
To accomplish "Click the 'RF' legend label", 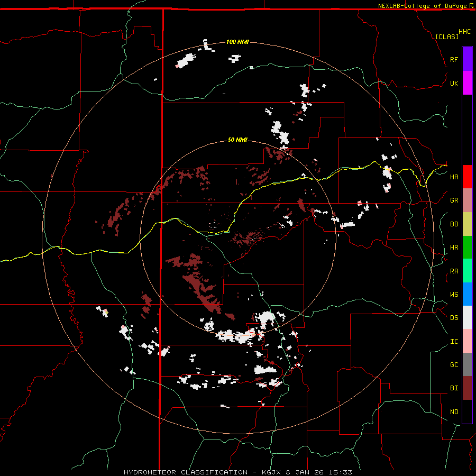I will point(454,59).
